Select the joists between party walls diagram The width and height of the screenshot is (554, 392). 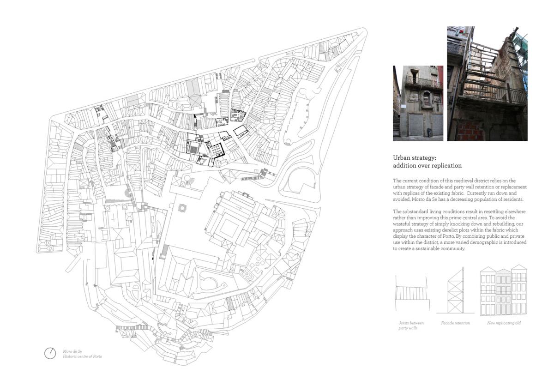(x=412, y=293)
